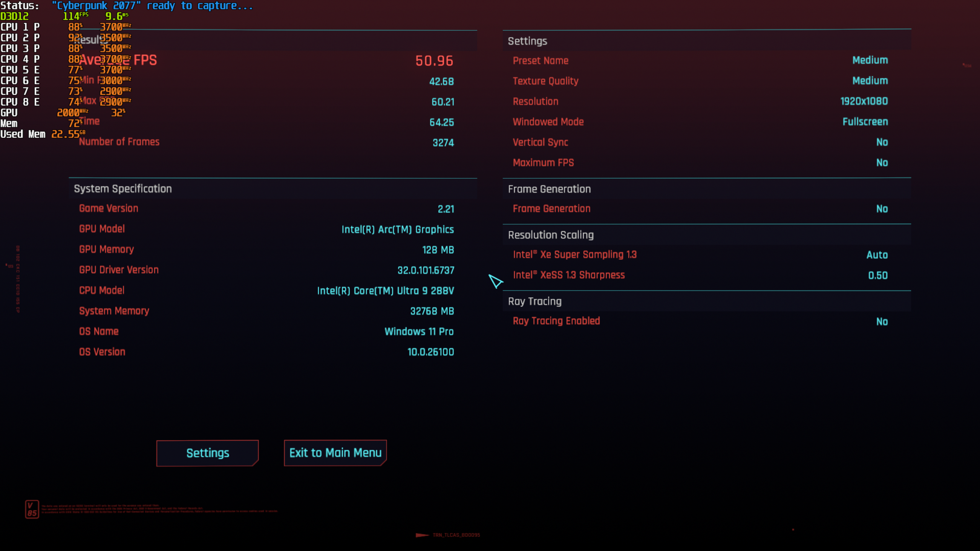This screenshot has height=551, width=980.
Task: Click the sharpness value 0.50
Action: 878,275
